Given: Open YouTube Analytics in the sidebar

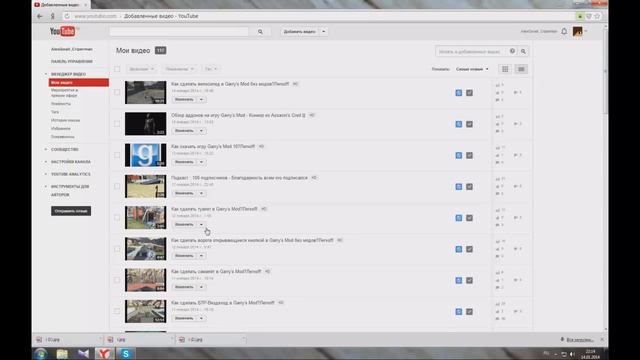Looking at the screenshot, I should [71, 174].
